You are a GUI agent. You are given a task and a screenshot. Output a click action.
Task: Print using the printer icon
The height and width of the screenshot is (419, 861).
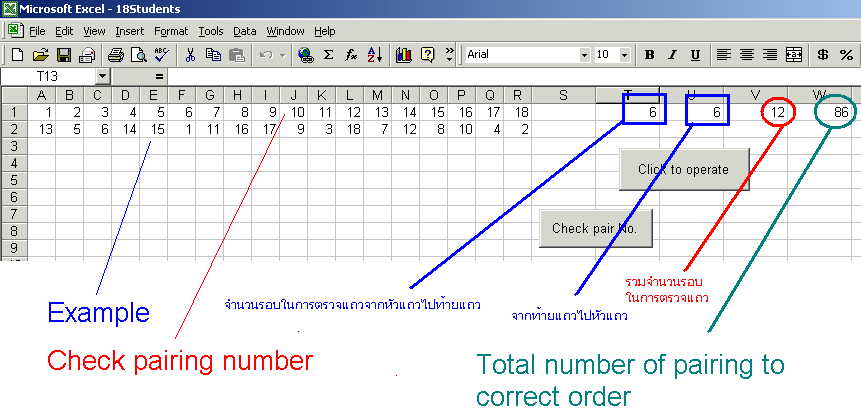[115, 55]
